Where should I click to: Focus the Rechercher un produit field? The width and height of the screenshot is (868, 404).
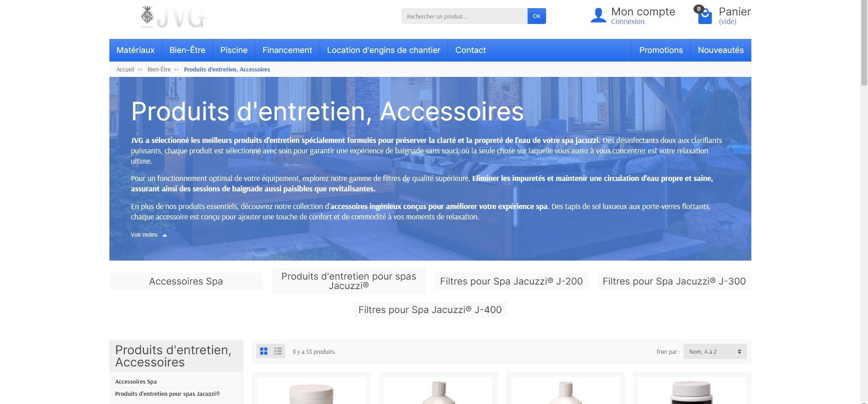(464, 16)
